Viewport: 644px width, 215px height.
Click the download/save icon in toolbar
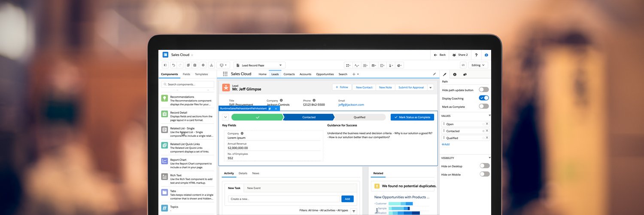point(211,65)
